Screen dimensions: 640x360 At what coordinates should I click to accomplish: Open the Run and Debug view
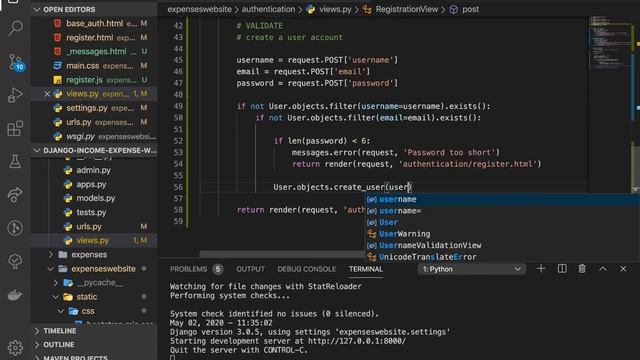(x=15, y=95)
